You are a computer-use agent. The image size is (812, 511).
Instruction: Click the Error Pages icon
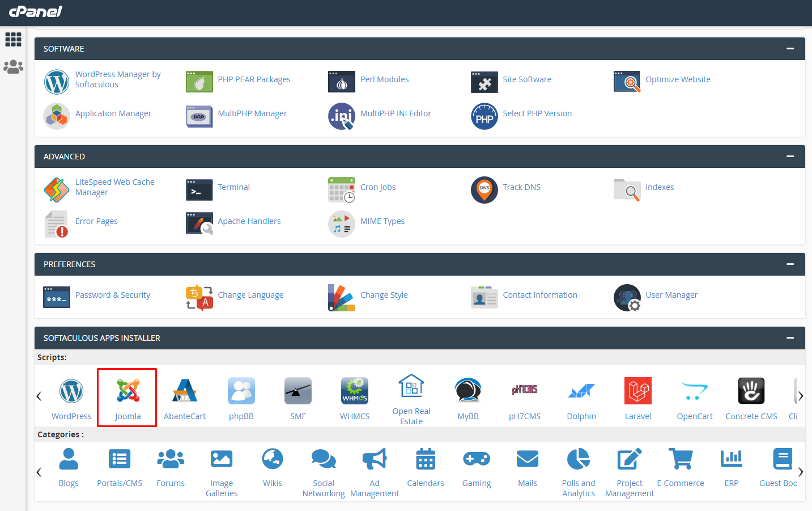pyautogui.click(x=57, y=224)
